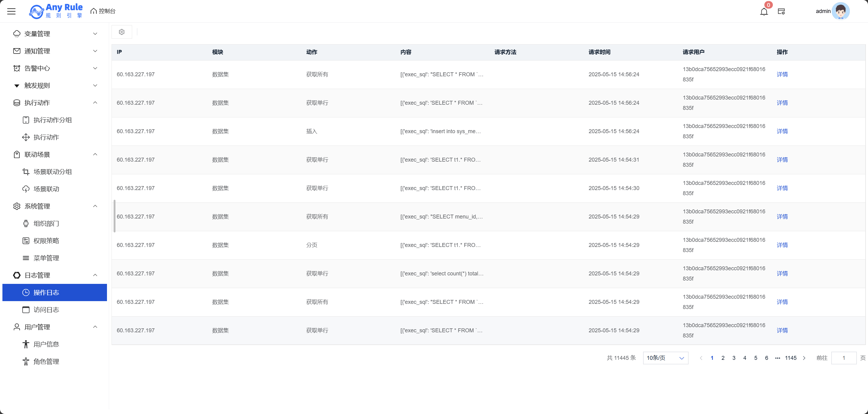Image resolution: width=868 pixels, height=414 pixels.
Task: Click the 前往 page number input field
Action: (843, 358)
